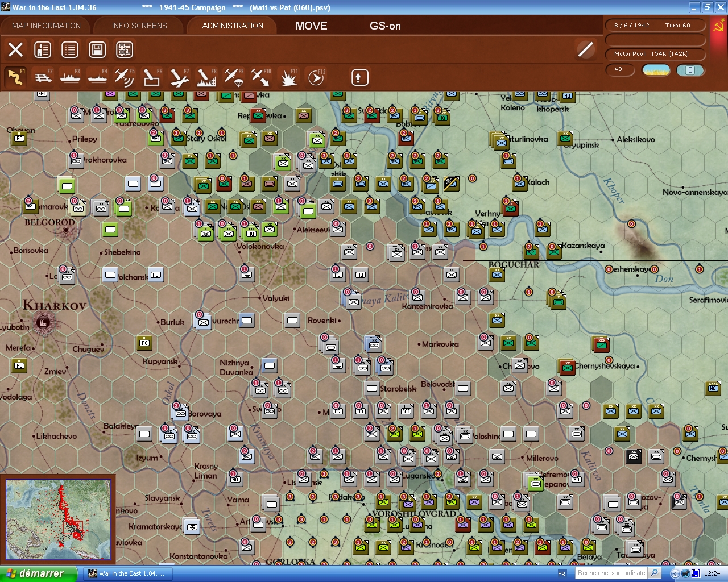Select the XXXX HQ unit counter on the map
The image size is (728, 582).
713,388
